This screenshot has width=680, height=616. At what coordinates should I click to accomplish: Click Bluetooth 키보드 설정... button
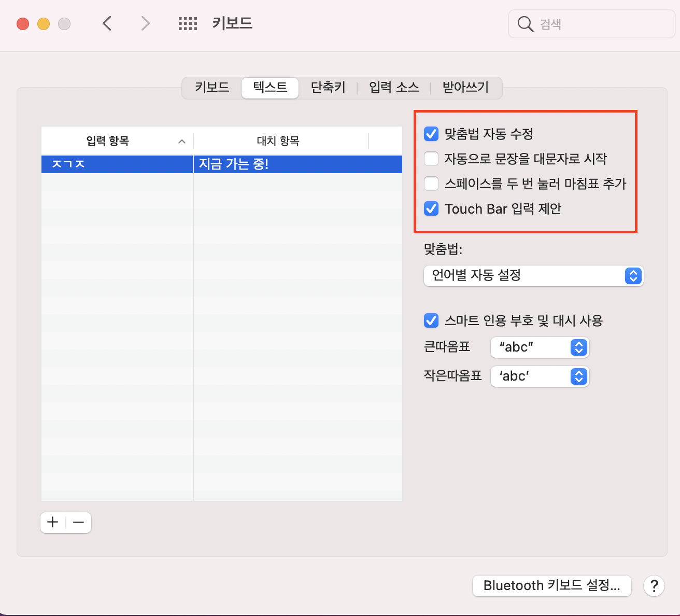pyautogui.click(x=552, y=586)
